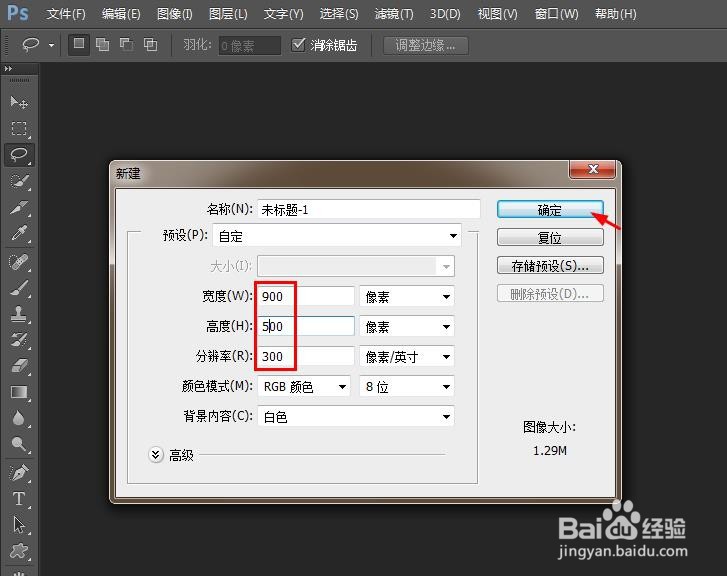This screenshot has height=576, width=727.
Task: Toggle the 消除锯齿 anti-alias checkbox
Action: click(x=298, y=45)
